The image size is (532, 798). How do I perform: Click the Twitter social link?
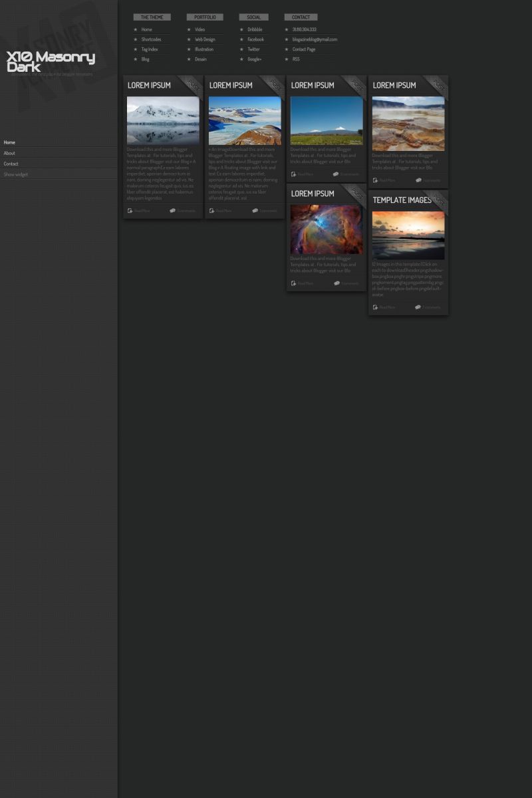pyautogui.click(x=253, y=49)
